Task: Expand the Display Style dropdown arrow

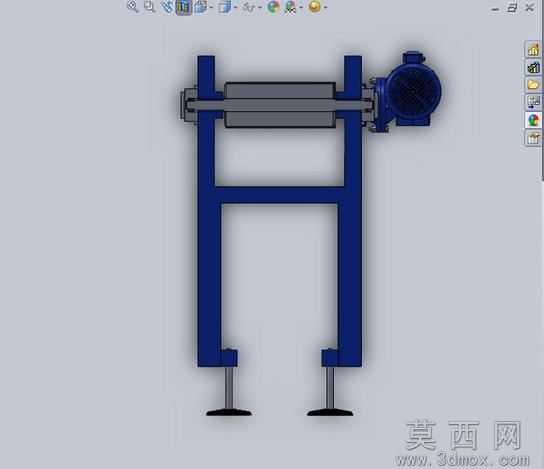Action: 236,7
